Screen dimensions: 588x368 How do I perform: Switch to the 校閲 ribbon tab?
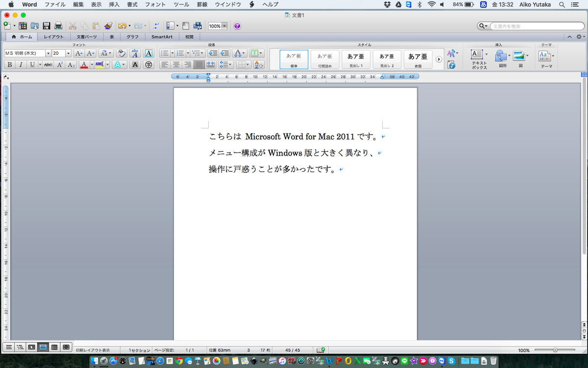[189, 37]
